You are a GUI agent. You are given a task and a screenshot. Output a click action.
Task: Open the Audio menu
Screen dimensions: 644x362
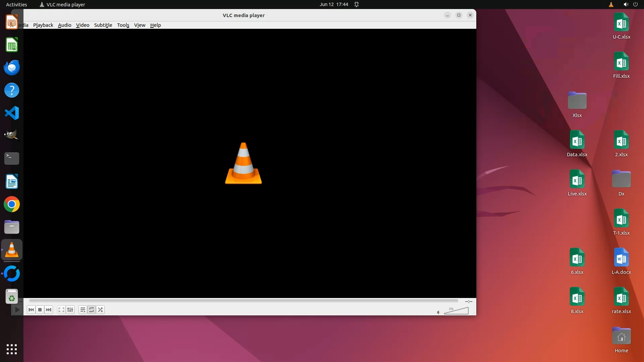64,25
